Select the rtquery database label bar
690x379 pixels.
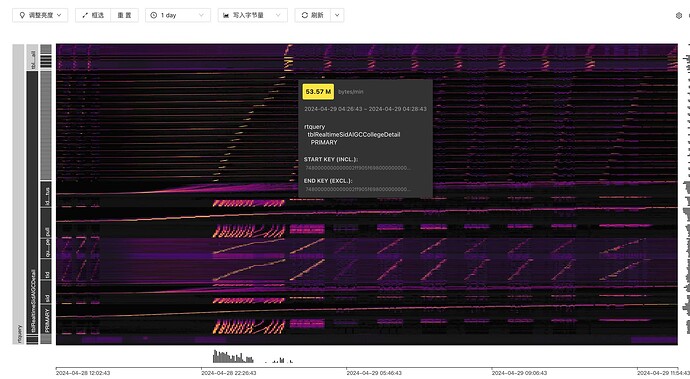point(18,194)
